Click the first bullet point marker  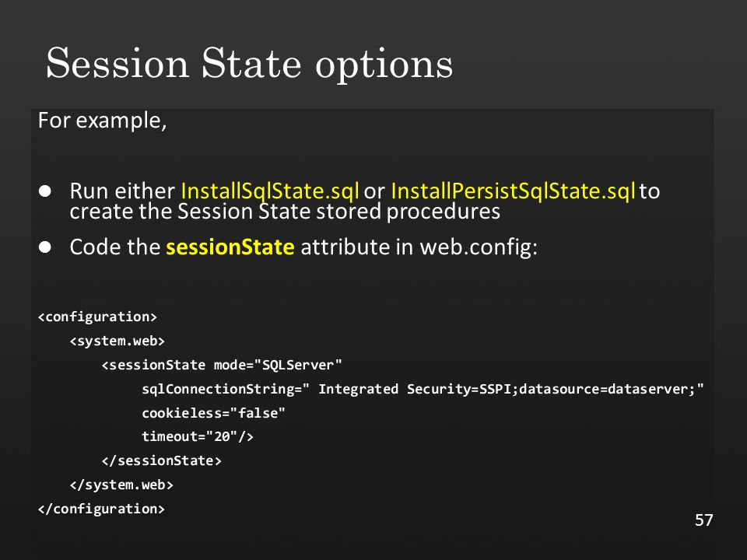click(x=45, y=191)
